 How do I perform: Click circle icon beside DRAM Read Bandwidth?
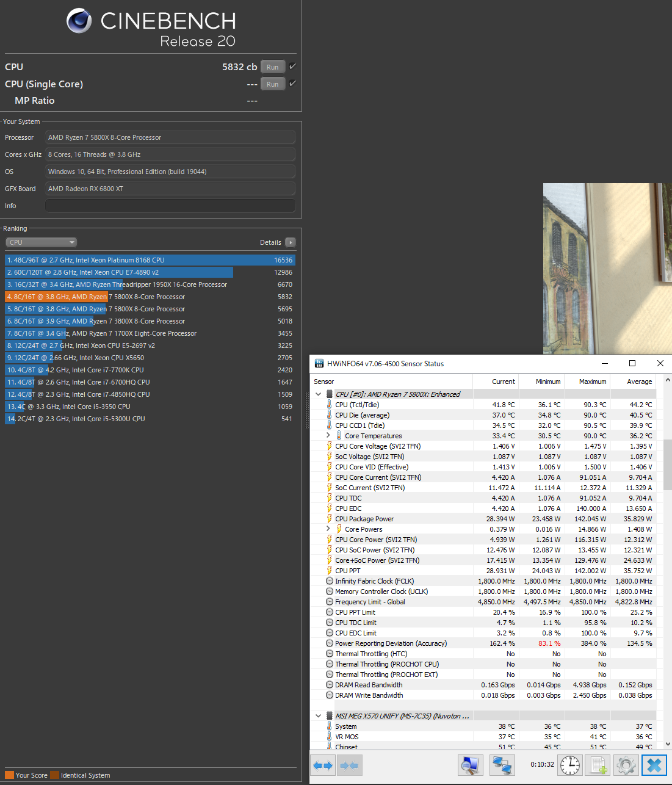[x=330, y=685]
